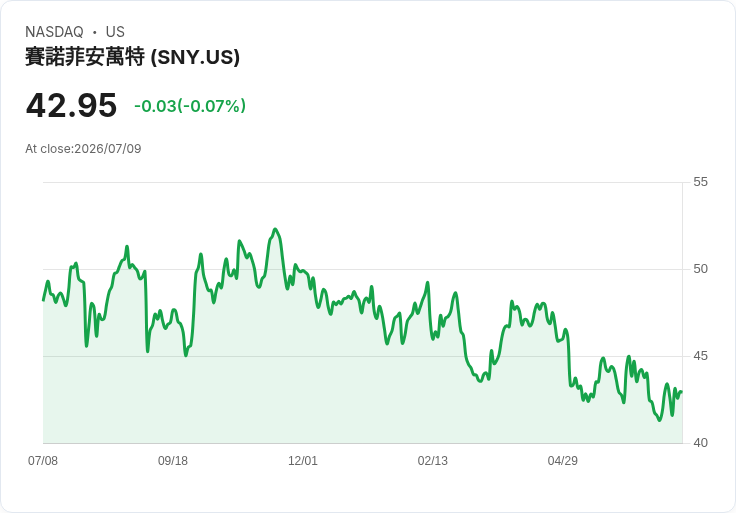Select the 04/29 x-axis date label
This screenshot has height=513, width=736.
click(562, 461)
